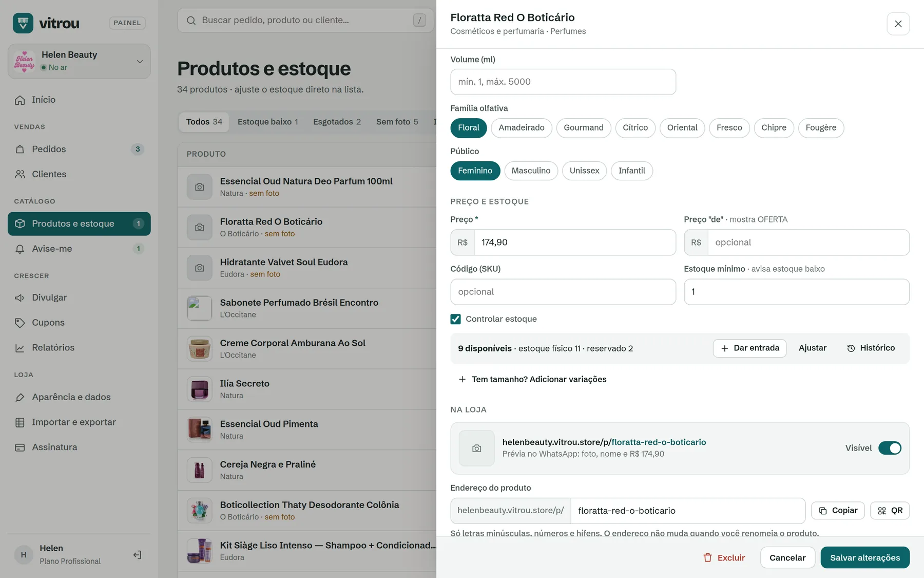Click the logout icon beside Helen
Screen dimensions: 924x578
[x=137, y=555]
